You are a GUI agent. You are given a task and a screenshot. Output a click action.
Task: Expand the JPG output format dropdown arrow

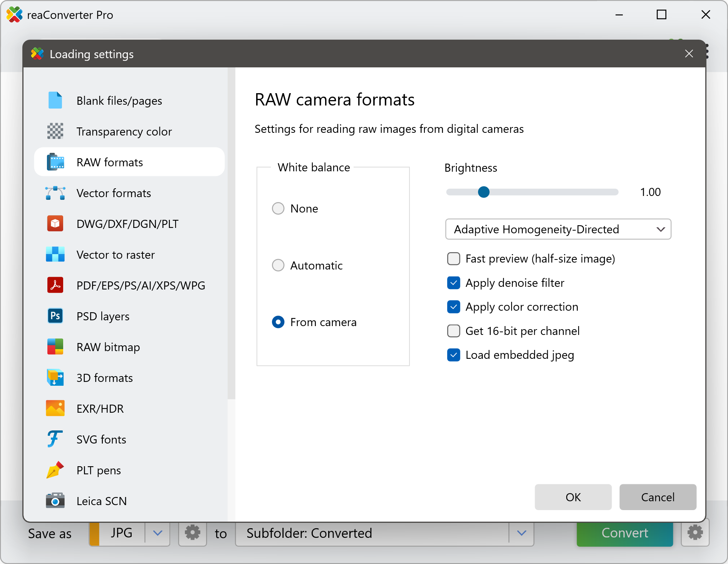tap(158, 533)
